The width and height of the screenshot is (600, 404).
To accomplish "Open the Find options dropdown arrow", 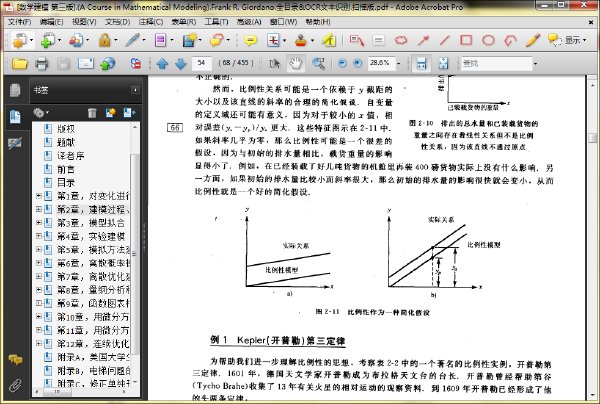I will click(535, 64).
